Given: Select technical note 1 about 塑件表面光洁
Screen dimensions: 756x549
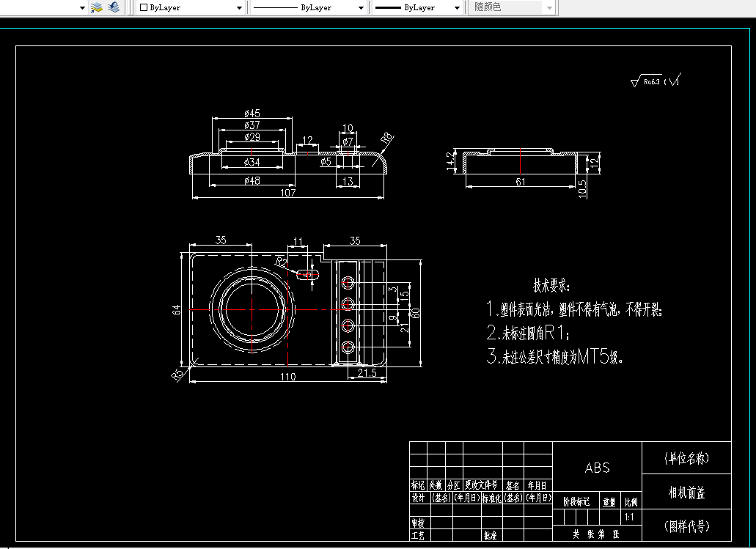Looking at the screenshot, I should pyautogui.click(x=575, y=309).
